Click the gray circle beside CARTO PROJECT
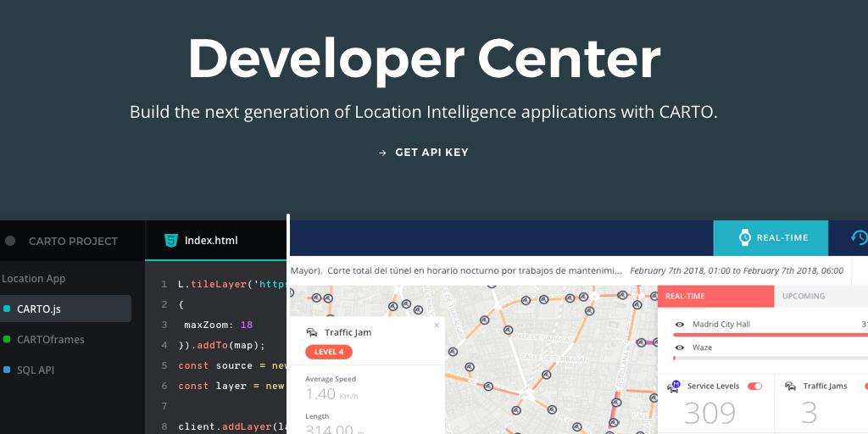 pos(10,241)
